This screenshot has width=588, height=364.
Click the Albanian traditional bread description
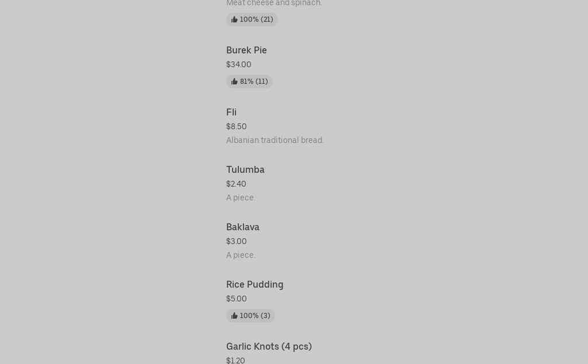tap(275, 141)
